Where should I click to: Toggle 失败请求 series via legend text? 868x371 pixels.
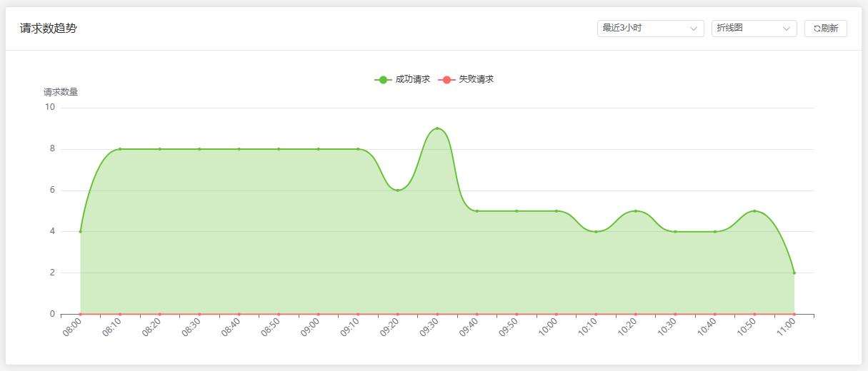coord(476,79)
